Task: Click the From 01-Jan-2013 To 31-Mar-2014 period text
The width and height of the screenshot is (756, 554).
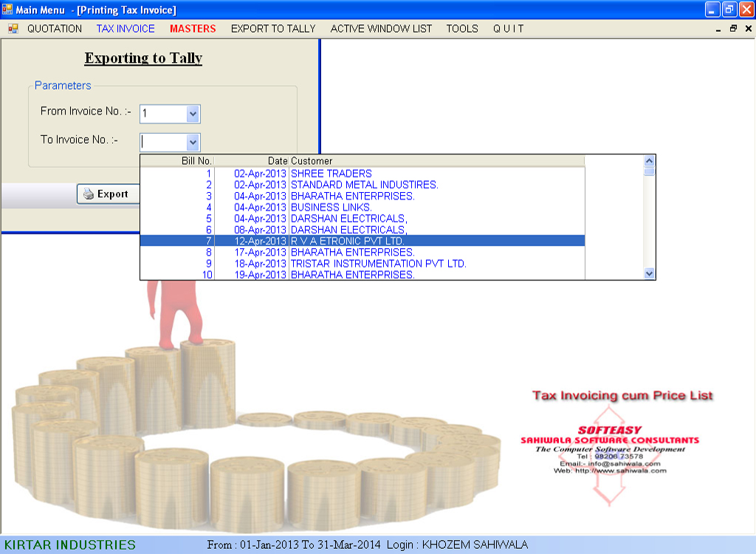Action: click(x=294, y=545)
